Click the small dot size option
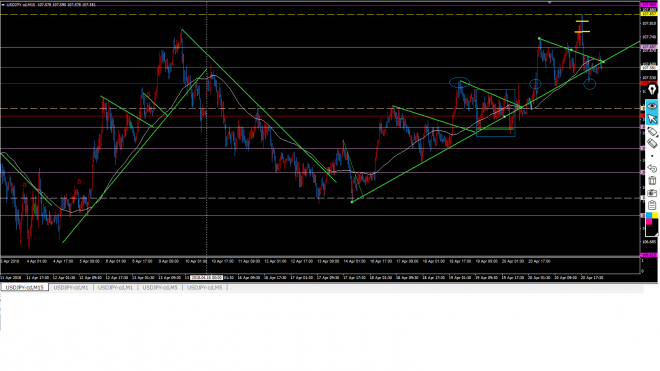The image size is (660, 371). pos(652,156)
